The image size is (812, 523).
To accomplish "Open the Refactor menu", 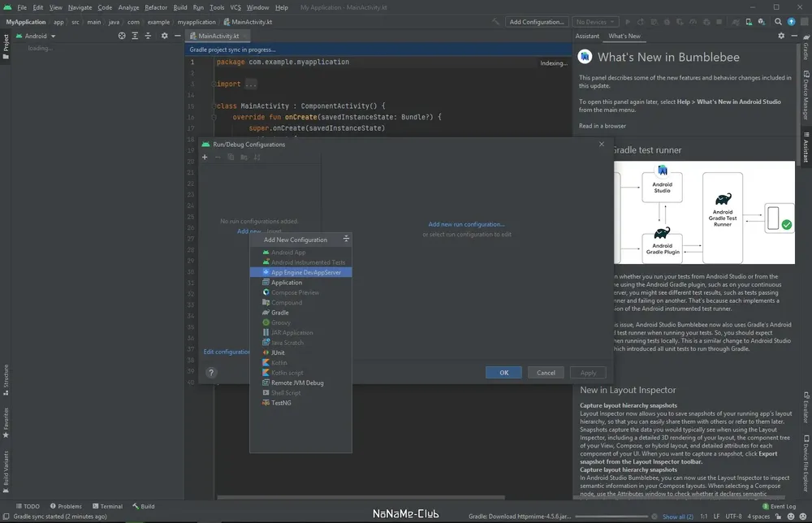I will (x=156, y=7).
